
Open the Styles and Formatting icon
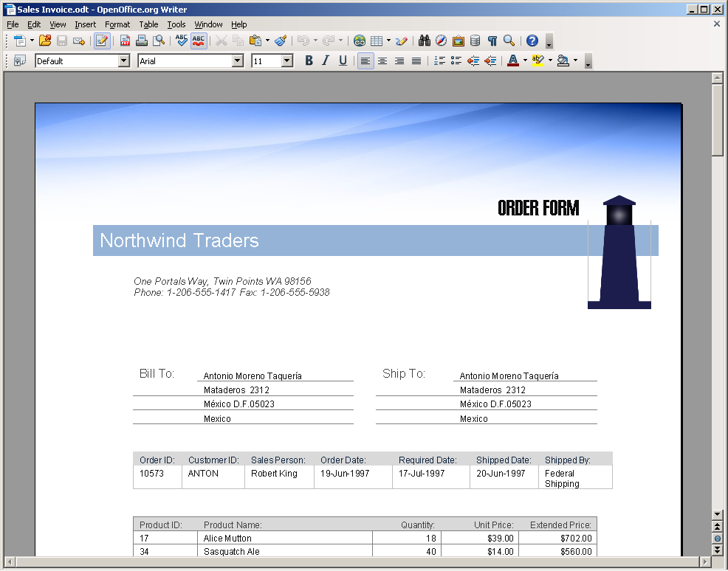pos(19,61)
